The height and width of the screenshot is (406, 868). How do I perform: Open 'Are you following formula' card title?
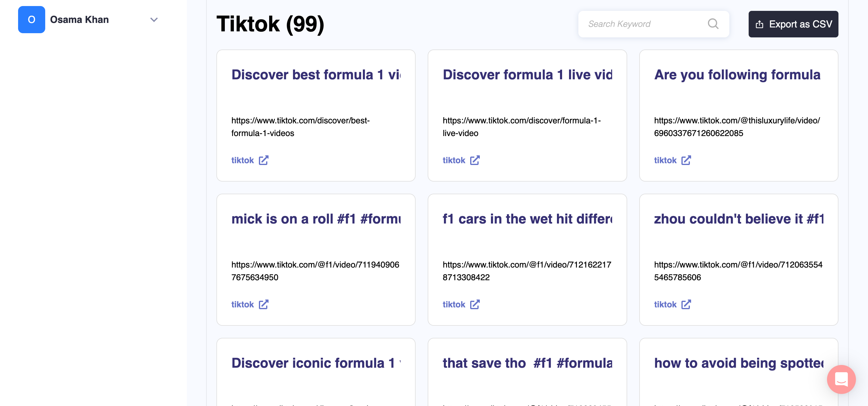pyautogui.click(x=737, y=75)
